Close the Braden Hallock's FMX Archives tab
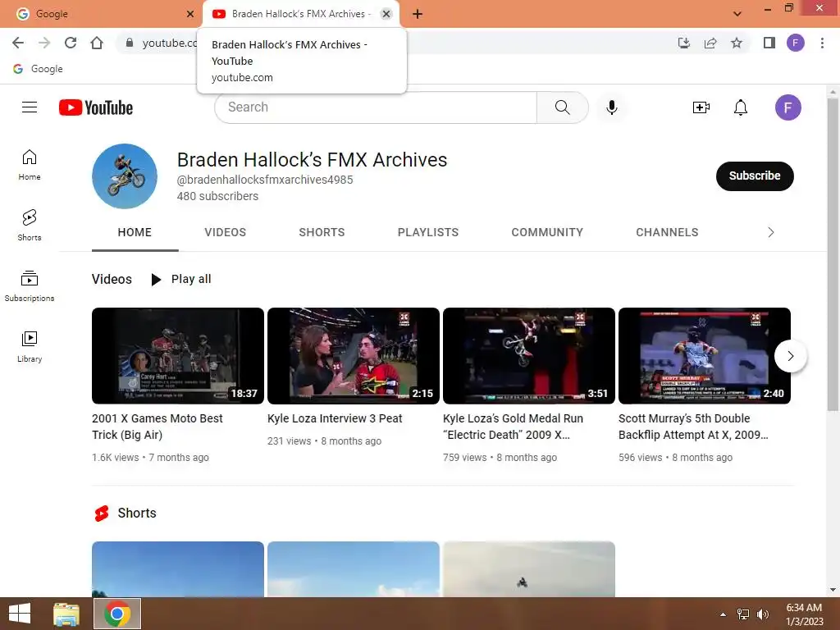Image resolution: width=840 pixels, height=630 pixels. pos(386,14)
